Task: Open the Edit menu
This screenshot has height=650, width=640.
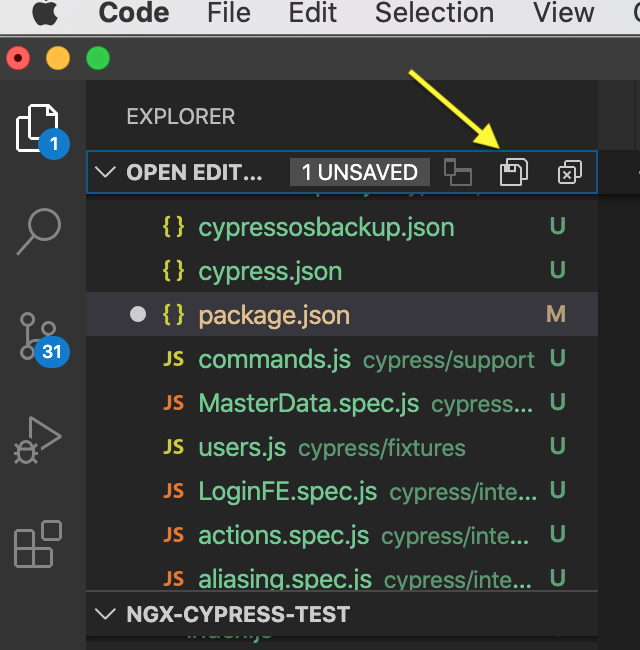Action: tap(313, 13)
